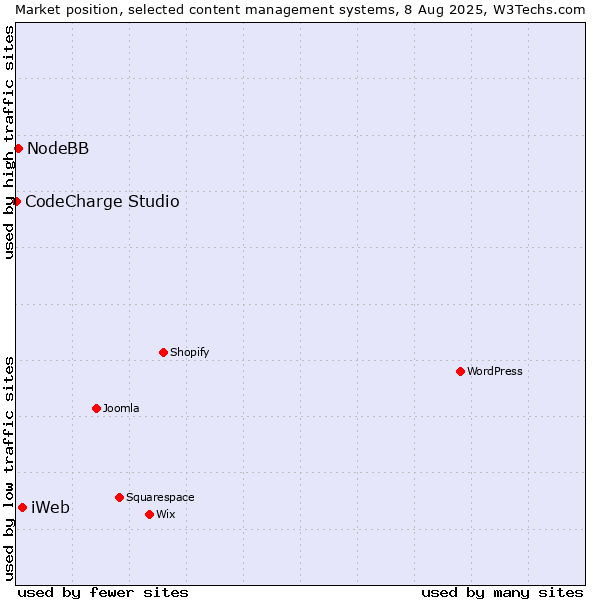Click the Shopify red data point
Viewport: 600px width, 600px height.
point(163,352)
